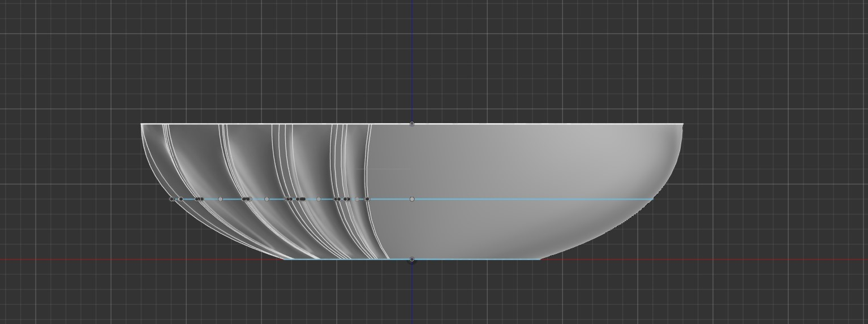Select the first light gray point from the left
This screenshot has width=868, height=324.
point(220,199)
